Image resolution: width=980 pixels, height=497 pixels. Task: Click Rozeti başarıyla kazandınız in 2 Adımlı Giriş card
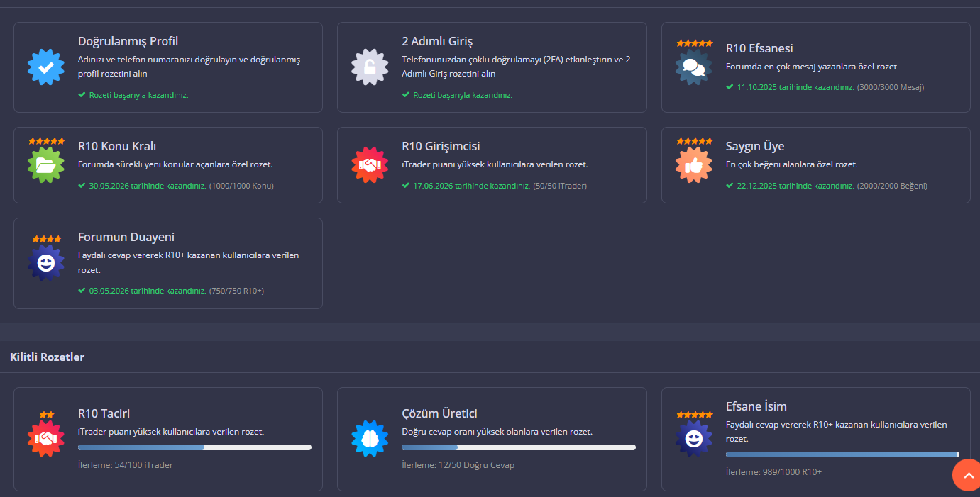click(x=463, y=95)
